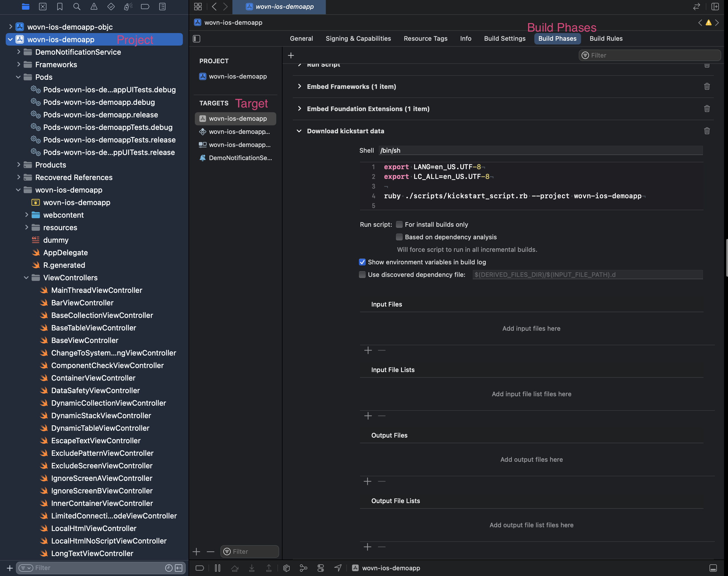
Task: Add an input file with plus button
Action: click(368, 350)
